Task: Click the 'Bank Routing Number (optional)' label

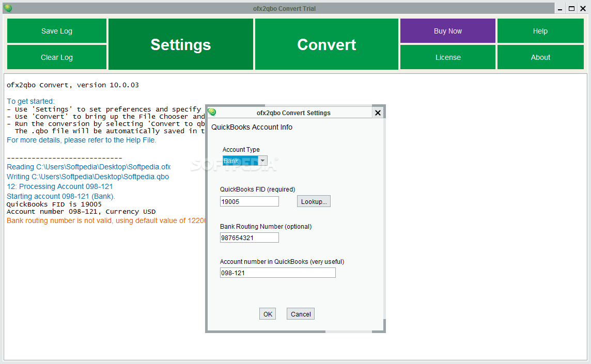Action: (x=266, y=227)
